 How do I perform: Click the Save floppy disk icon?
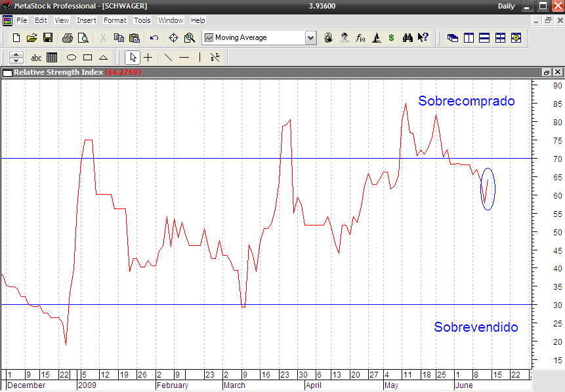pos(48,38)
